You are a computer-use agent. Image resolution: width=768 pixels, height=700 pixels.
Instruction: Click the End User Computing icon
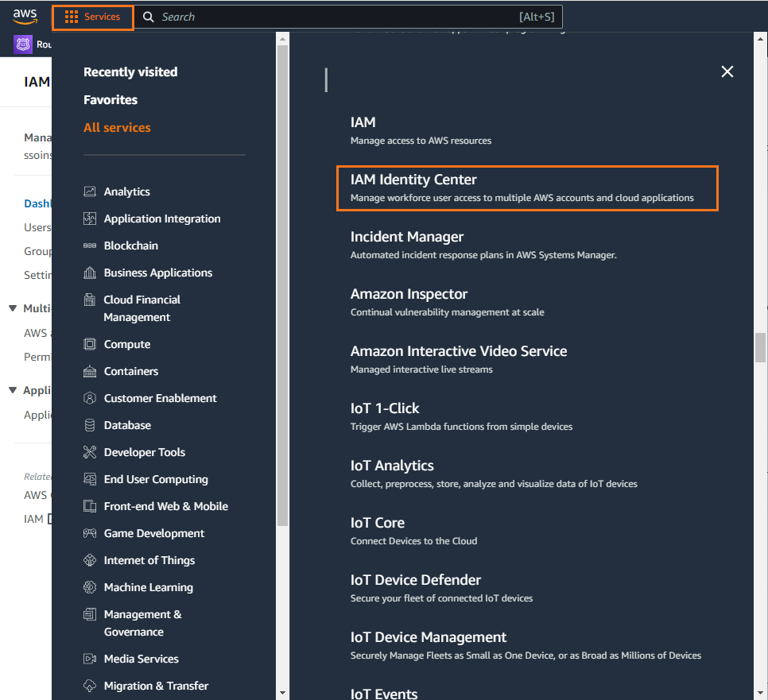pos(90,479)
